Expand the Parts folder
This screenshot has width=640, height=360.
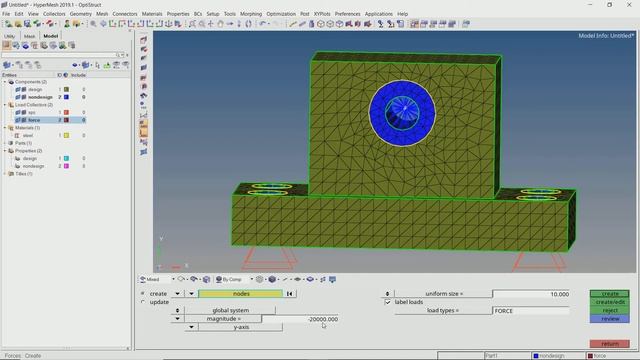(5, 143)
